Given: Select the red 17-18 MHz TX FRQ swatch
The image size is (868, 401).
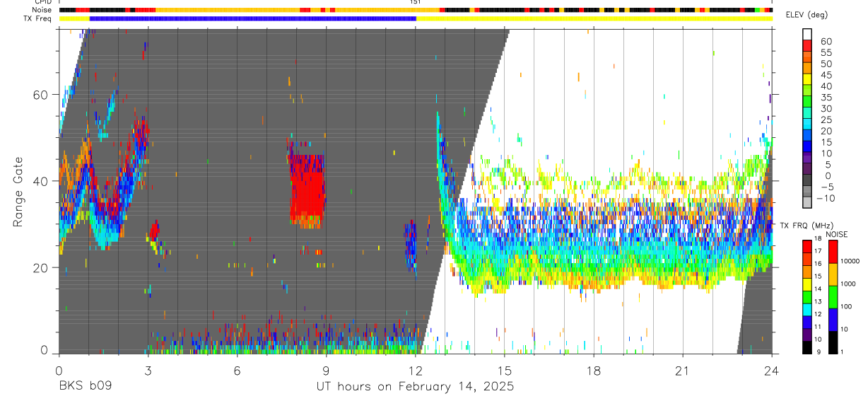Looking at the screenshot, I should [x=807, y=246].
